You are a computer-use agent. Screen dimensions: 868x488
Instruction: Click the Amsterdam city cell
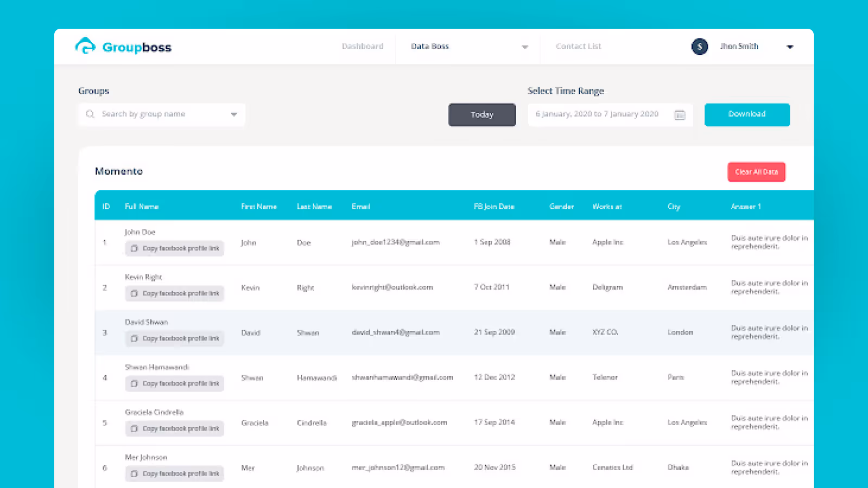tap(687, 287)
